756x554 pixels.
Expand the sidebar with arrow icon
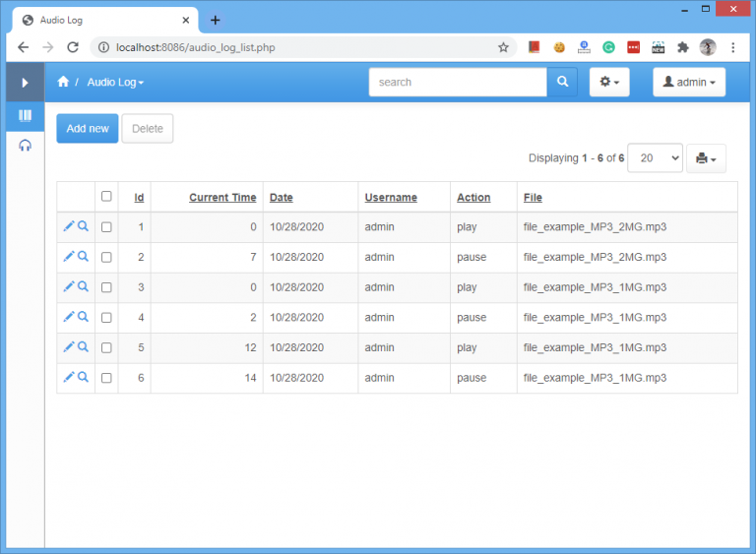pos(25,83)
